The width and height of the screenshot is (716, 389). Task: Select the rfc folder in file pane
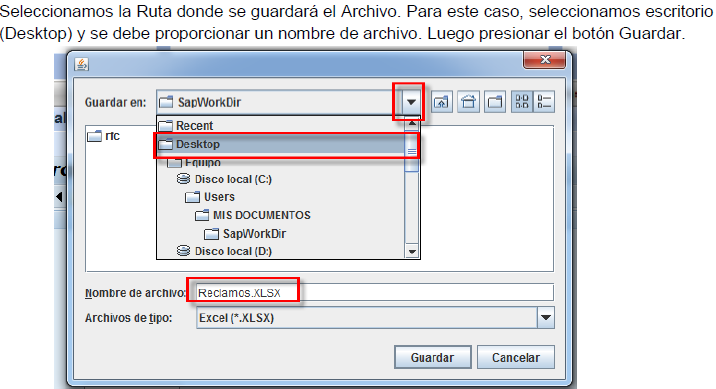[104, 136]
